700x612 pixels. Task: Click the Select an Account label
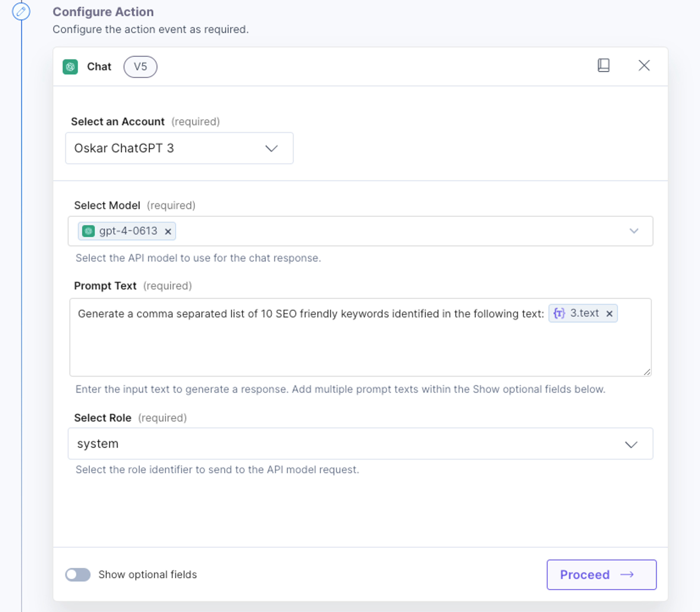pyautogui.click(x=118, y=122)
